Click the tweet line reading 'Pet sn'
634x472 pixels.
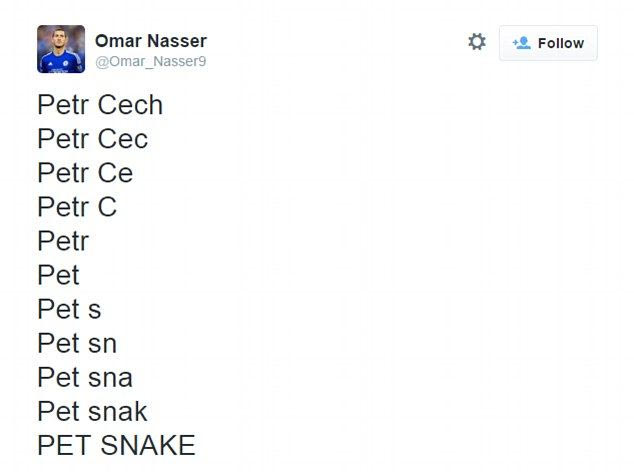(77, 343)
